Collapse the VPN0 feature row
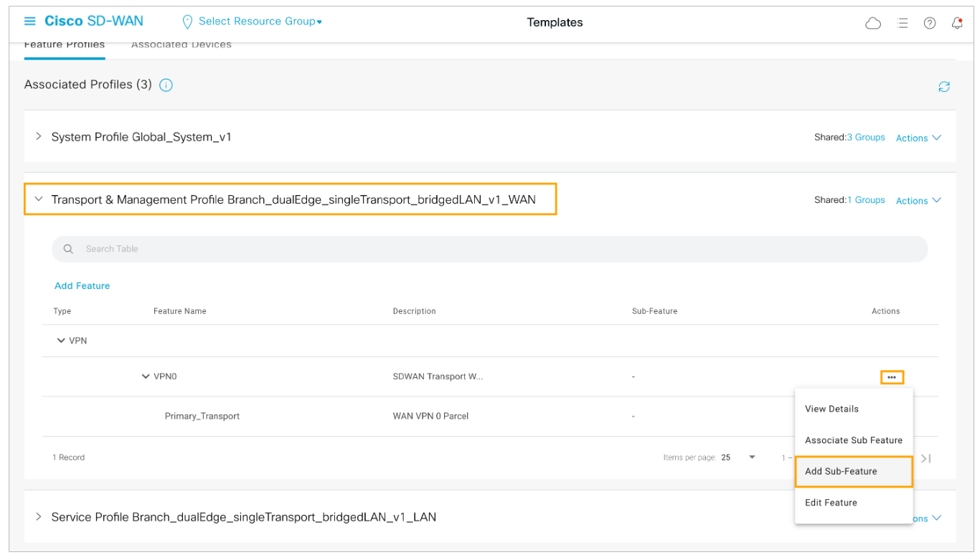This screenshot has height=560, width=980. tap(146, 376)
